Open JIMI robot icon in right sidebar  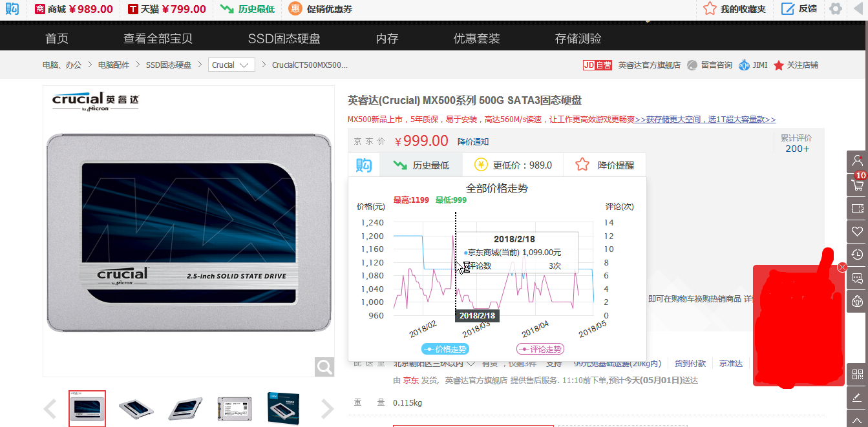pos(858,301)
